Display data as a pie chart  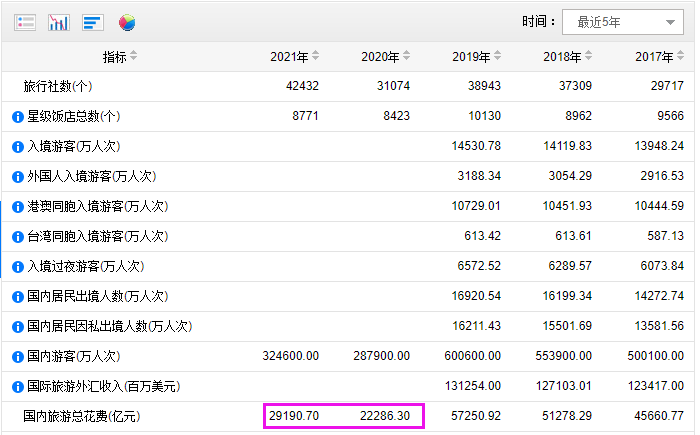tap(126, 22)
